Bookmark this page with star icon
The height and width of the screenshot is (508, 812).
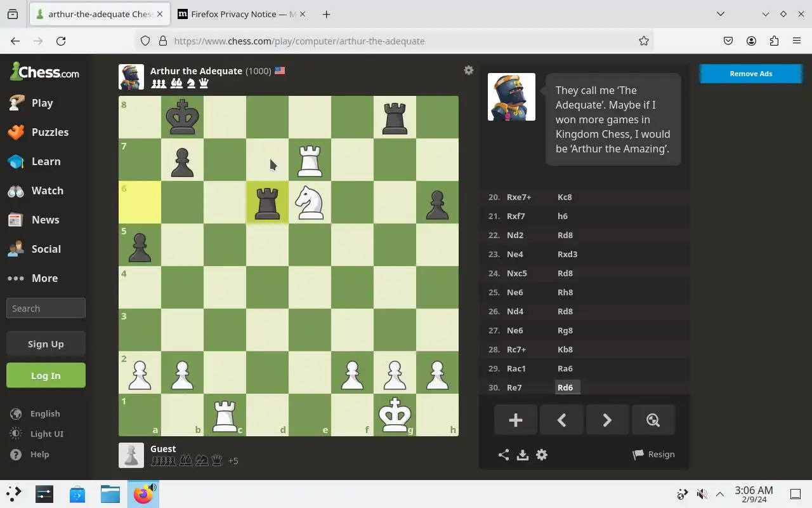tap(644, 41)
